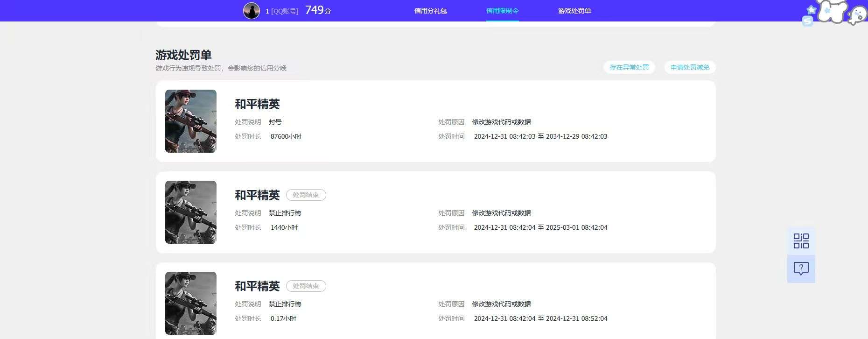Click the 749分 credit score
Image resolution: width=868 pixels, height=339 pixels.
318,10
